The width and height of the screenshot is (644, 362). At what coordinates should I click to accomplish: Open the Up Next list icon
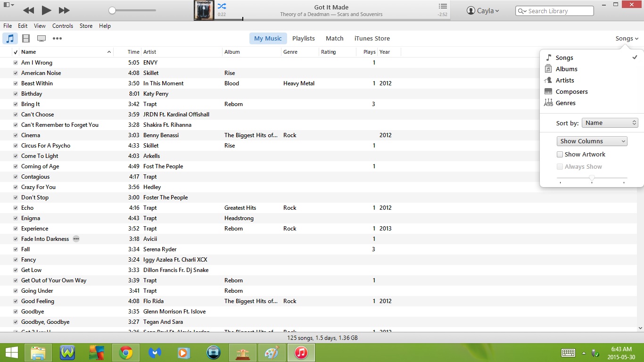[x=443, y=6]
